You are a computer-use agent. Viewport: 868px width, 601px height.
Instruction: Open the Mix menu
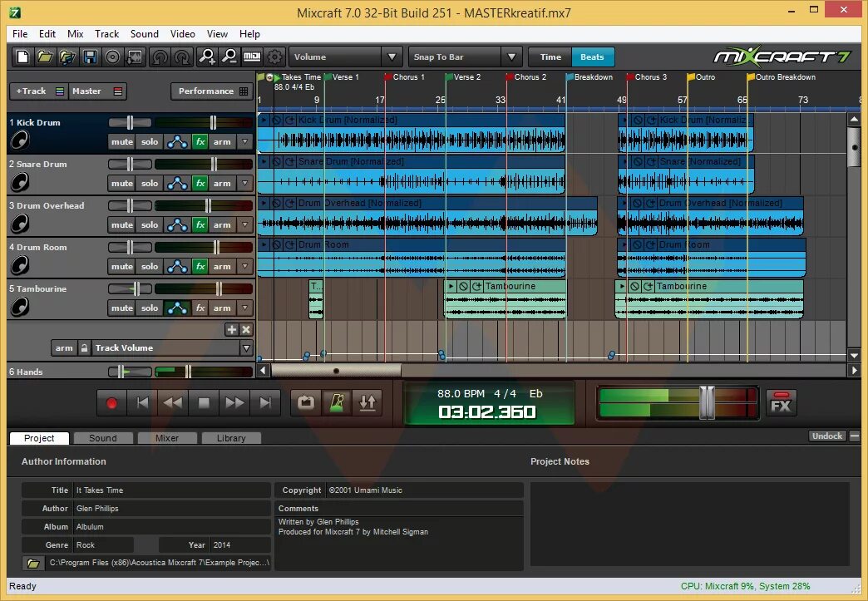point(76,34)
